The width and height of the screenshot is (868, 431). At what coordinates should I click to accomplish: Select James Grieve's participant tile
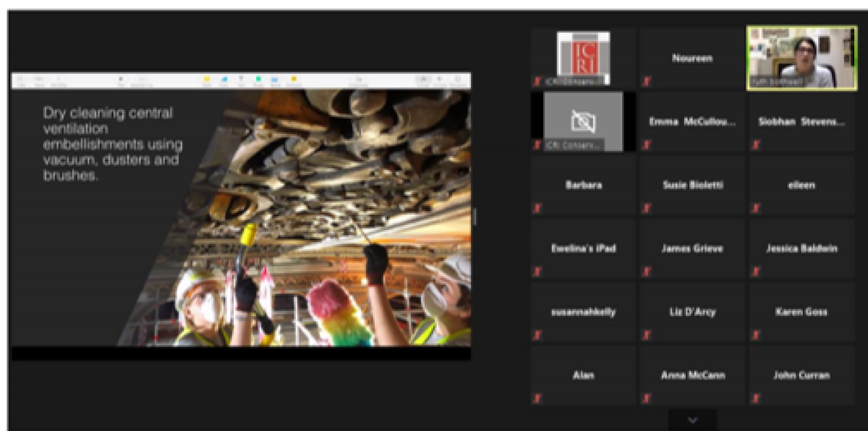point(692,249)
